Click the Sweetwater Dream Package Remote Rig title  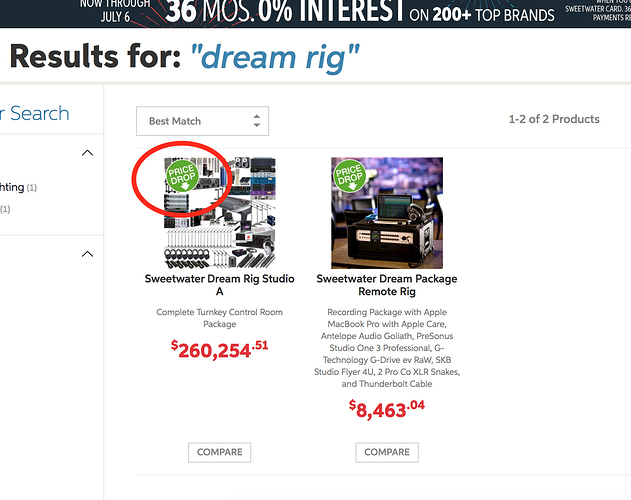coord(387,285)
